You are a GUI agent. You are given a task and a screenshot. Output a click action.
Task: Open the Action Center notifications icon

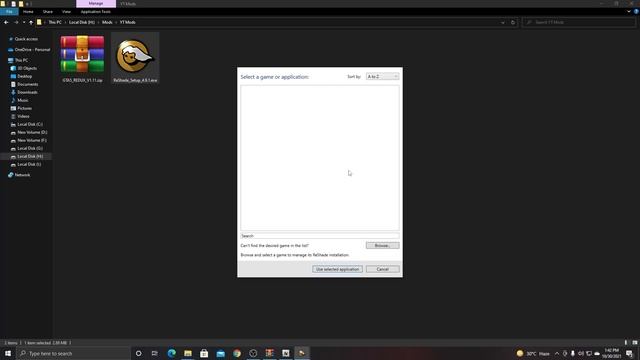point(629,353)
